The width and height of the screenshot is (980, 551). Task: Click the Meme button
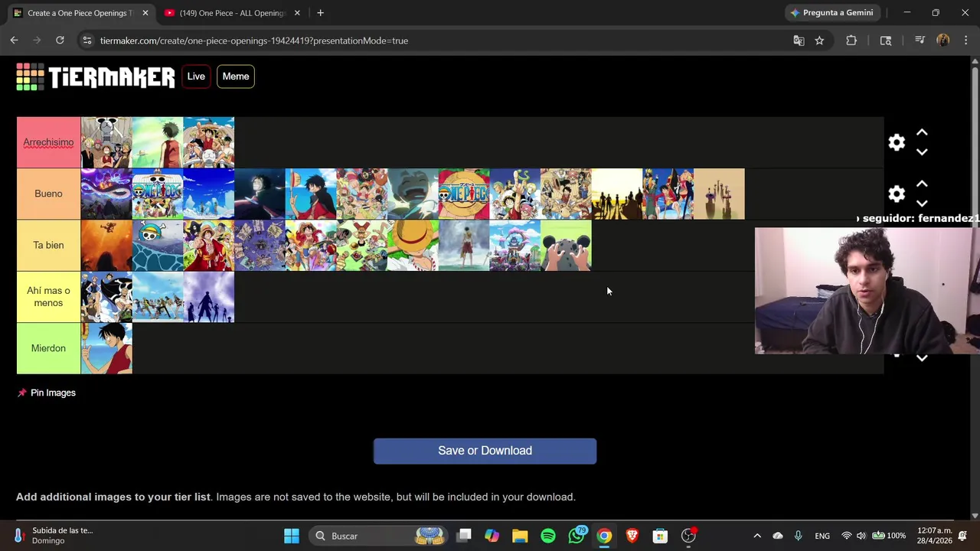point(236,77)
